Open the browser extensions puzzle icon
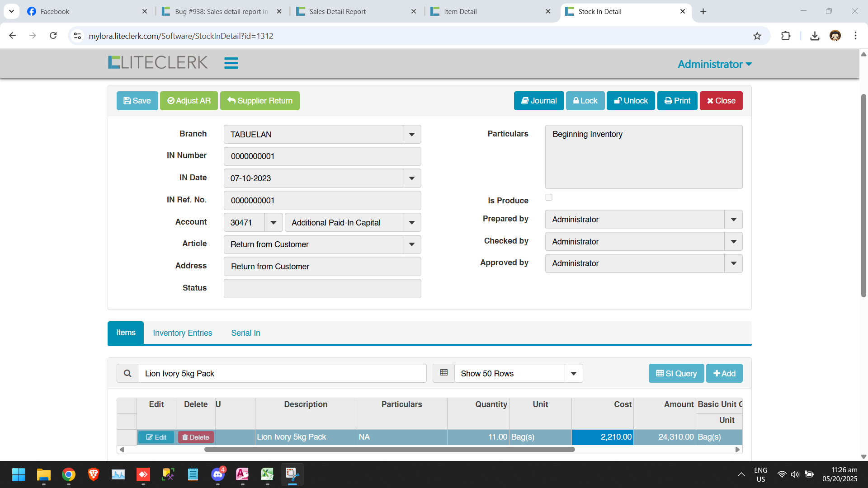This screenshot has width=868, height=488. (786, 36)
